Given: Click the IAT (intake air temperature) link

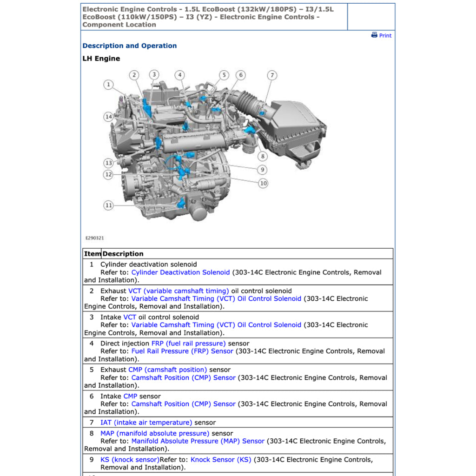Looking at the screenshot, I should click(146, 423).
